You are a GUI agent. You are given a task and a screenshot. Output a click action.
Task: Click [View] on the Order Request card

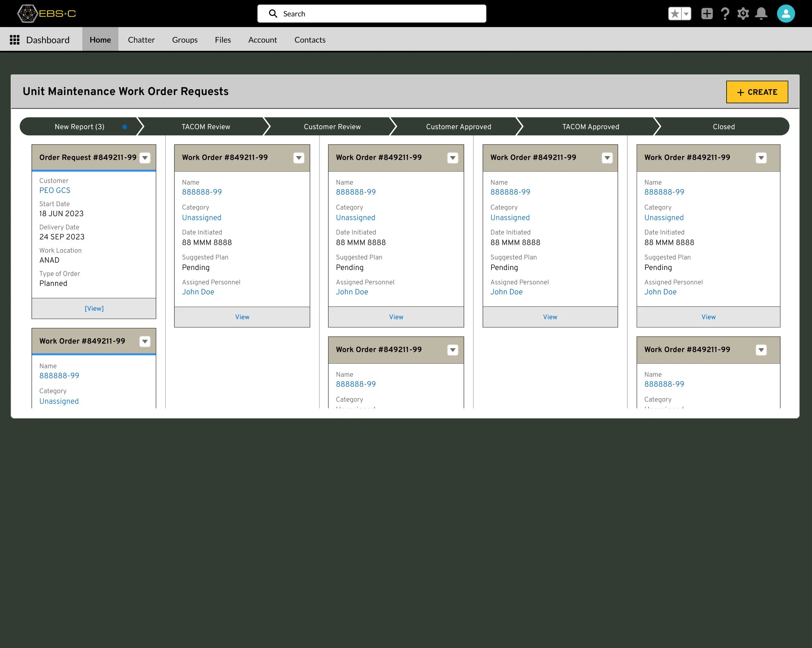pos(94,309)
